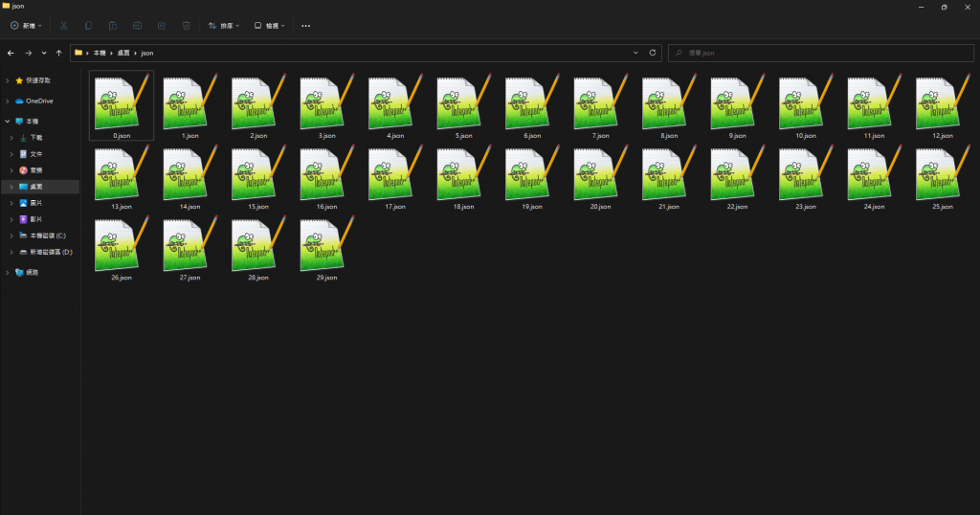Open the 檢視 (View) dropdown
This screenshot has width=980, height=515.
(x=270, y=26)
